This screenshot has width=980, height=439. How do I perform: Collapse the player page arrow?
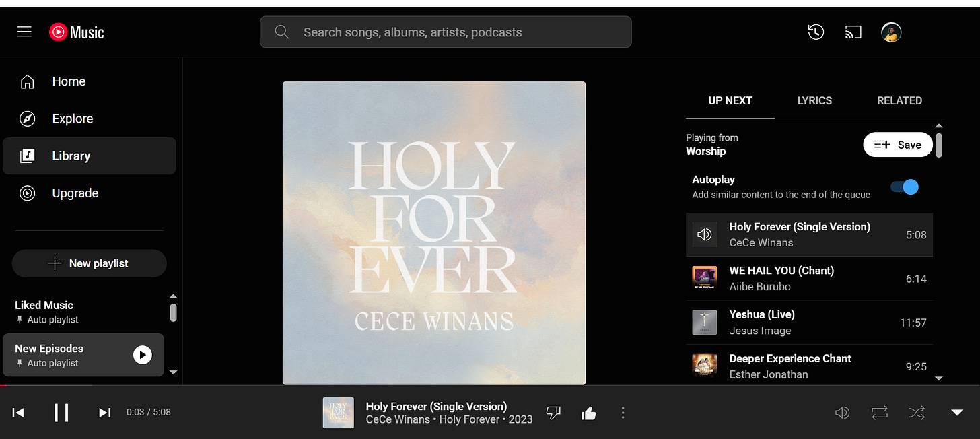(957, 413)
